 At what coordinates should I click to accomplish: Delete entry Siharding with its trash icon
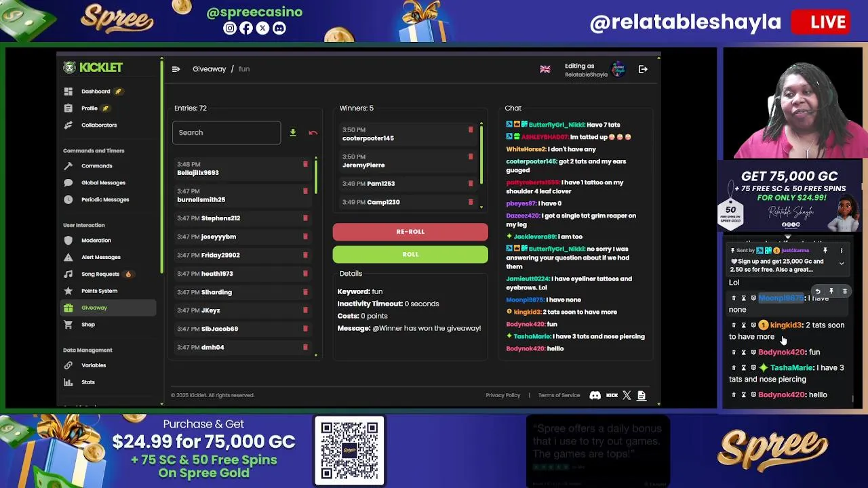(x=305, y=292)
